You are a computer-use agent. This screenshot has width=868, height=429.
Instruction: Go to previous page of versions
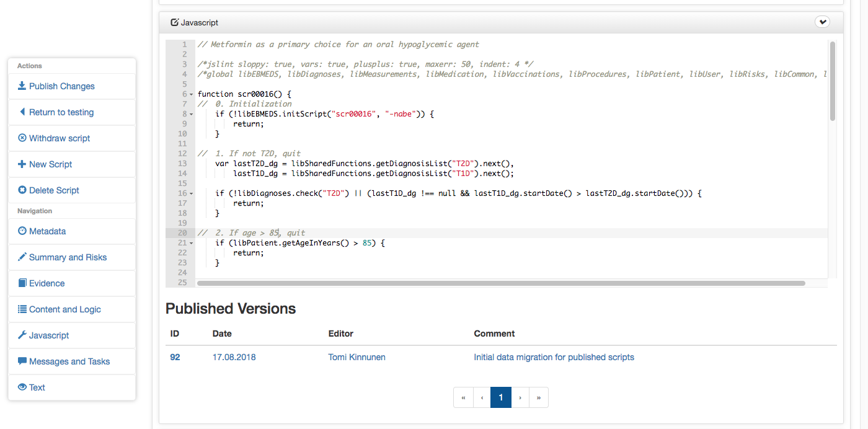(x=482, y=397)
